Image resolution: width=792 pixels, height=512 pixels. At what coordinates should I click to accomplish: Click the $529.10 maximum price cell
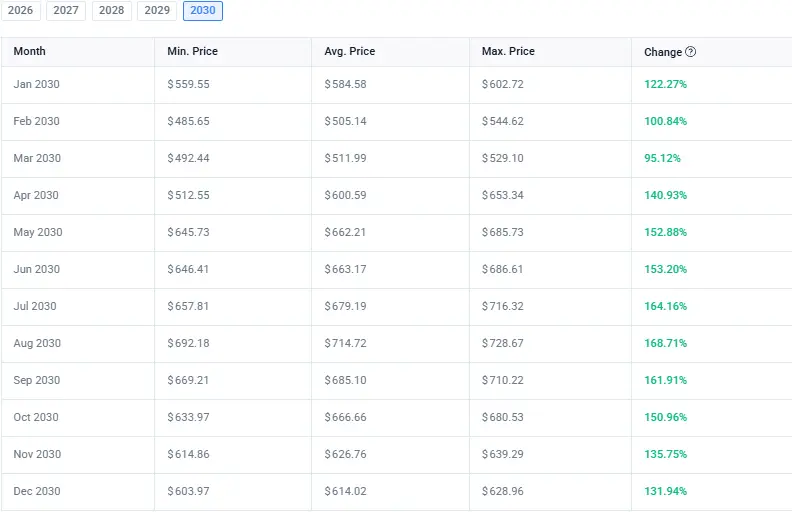click(503, 158)
